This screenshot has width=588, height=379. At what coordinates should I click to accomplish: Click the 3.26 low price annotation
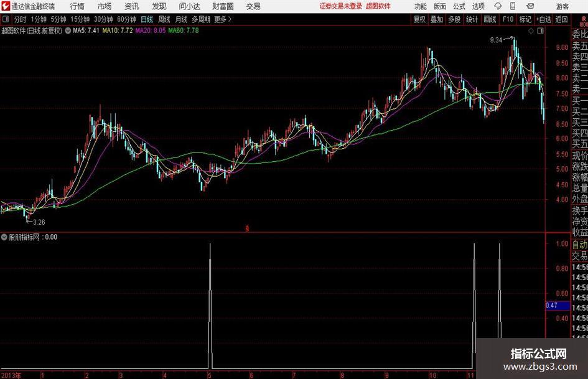tap(39, 222)
